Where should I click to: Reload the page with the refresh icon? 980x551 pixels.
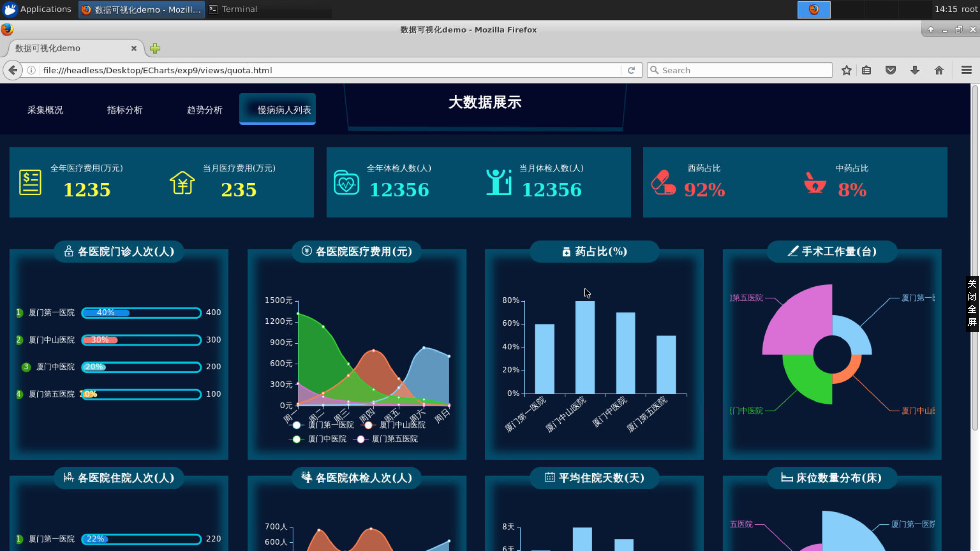pos(631,70)
